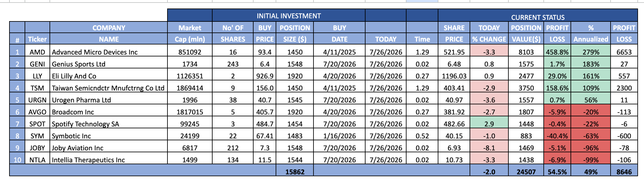Select the URGN shares count 38
The image size is (644, 186).
coord(233,100)
